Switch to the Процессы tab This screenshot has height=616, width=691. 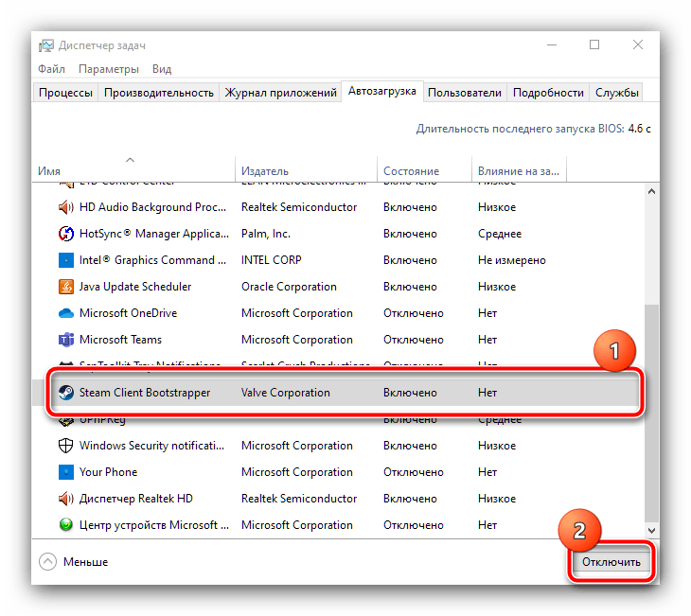click(65, 93)
